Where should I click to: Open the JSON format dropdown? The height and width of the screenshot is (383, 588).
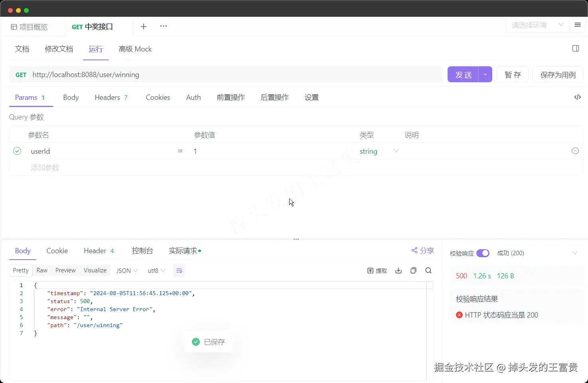click(127, 270)
